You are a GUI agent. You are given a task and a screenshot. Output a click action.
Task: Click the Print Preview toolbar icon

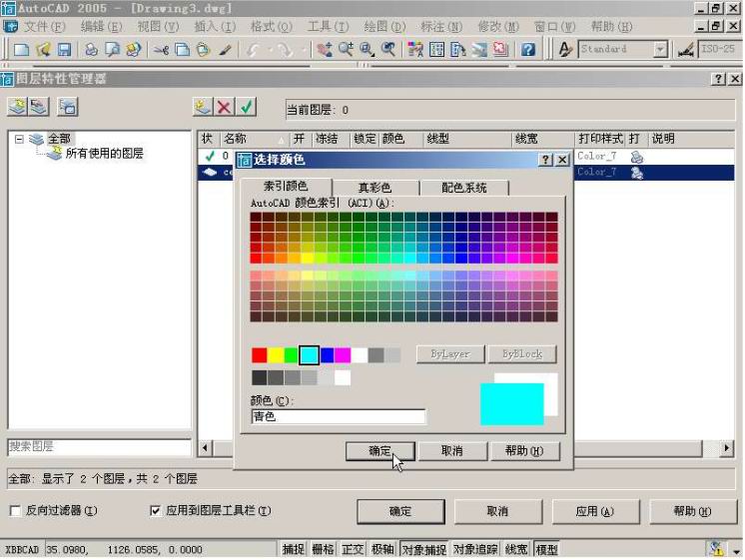point(113,49)
